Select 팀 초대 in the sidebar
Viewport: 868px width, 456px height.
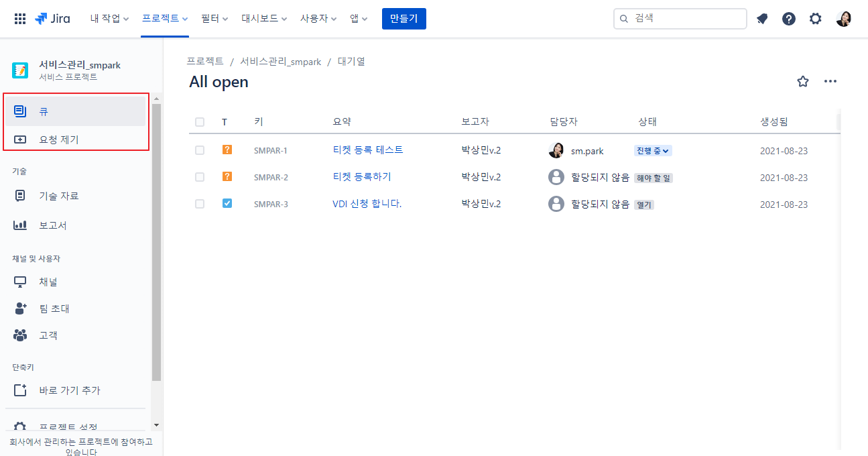(76, 308)
